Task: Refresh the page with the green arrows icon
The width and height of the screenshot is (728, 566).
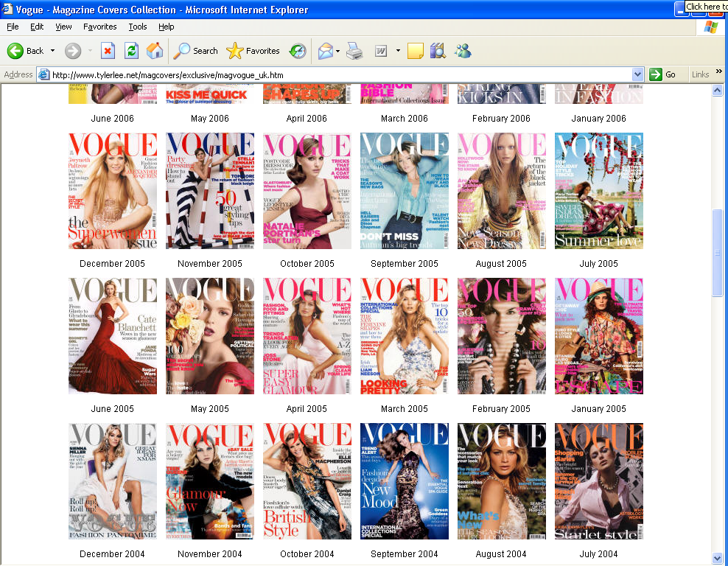Action: 131,51
